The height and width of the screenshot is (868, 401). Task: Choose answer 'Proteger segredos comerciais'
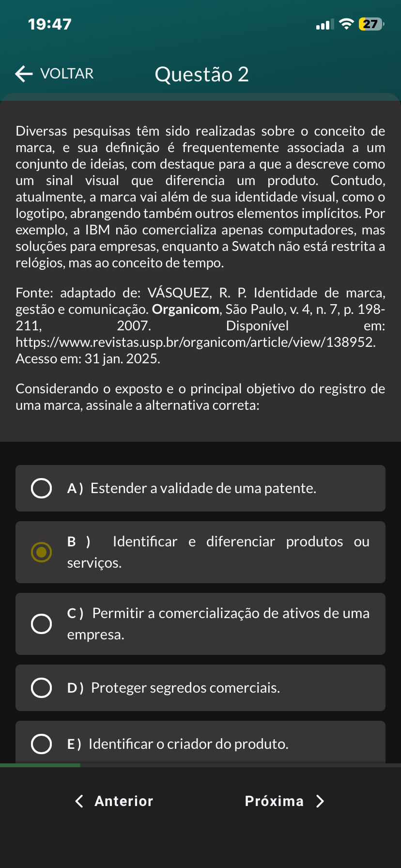click(x=185, y=688)
